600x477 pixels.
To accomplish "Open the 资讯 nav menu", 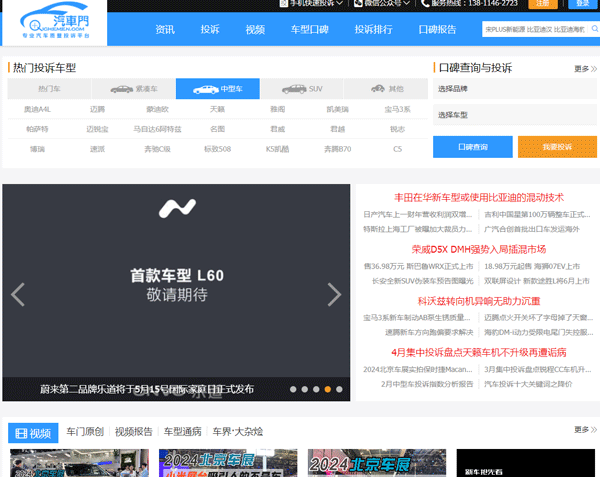I will click(x=165, y=29).
